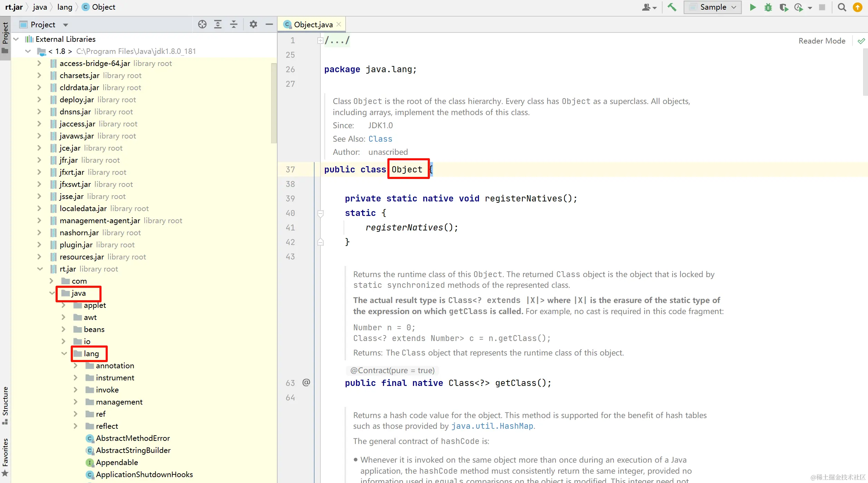Click the Build project hammer icon
868x483 pixels.
tap(672, 7)
